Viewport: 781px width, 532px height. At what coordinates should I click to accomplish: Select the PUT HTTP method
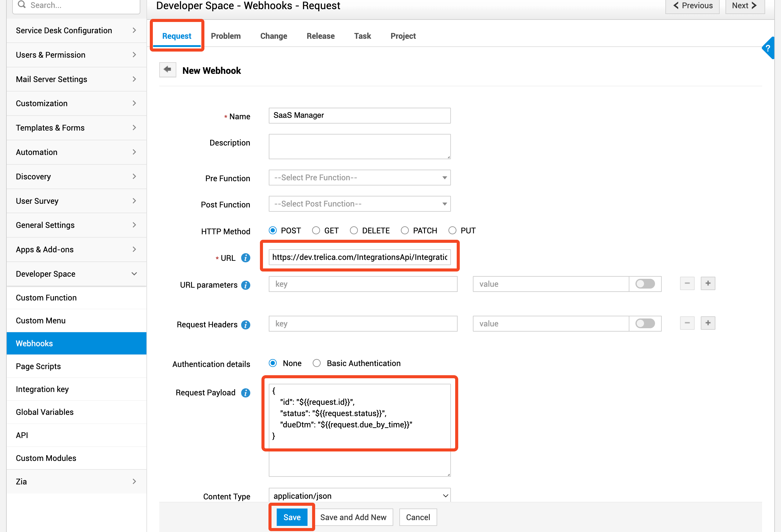[x=452, y=231]
